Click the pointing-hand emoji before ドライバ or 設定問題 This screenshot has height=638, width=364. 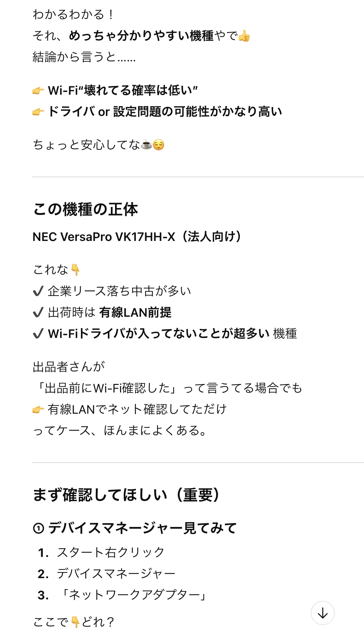38,112
